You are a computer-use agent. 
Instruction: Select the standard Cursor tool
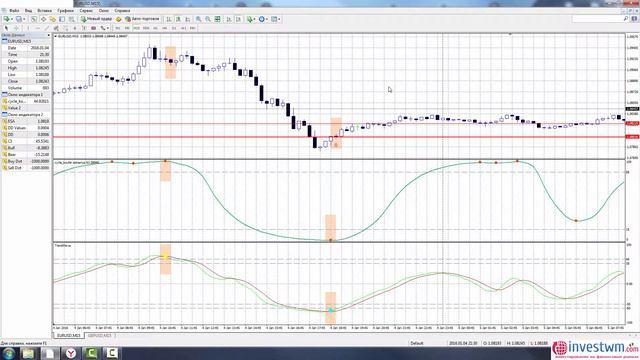(x=7, y=28)
